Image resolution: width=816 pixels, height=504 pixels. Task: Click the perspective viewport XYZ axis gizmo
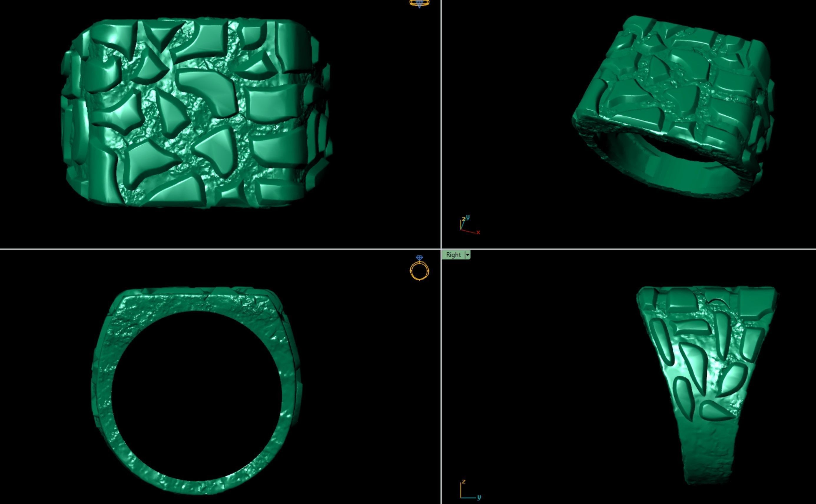tap(470, 225)
